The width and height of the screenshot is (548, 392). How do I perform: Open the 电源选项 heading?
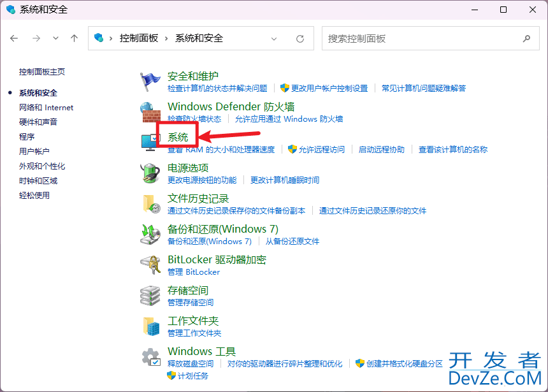coord(188,168)
